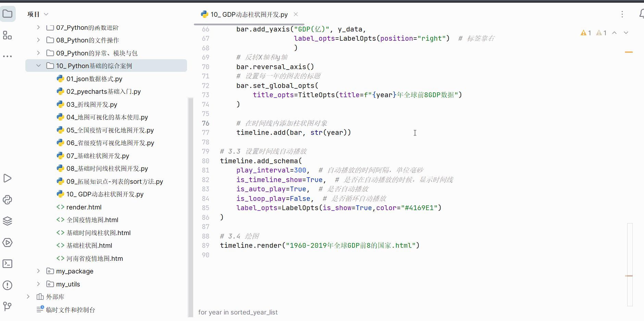Open the Problems tool window icon
This screenshot has height=321, width=644.
[x=8, y=285]
